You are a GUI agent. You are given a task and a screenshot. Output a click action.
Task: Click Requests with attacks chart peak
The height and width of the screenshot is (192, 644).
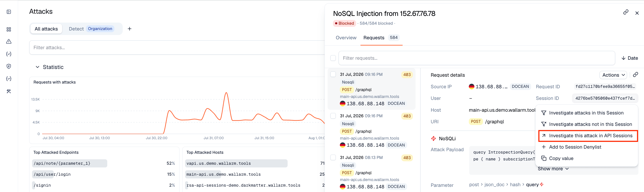pos(226,93)
